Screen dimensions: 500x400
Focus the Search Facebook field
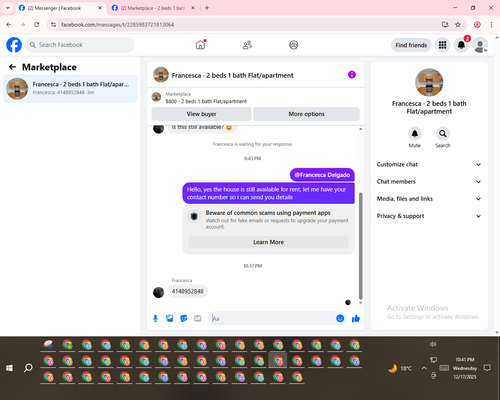(x=80, y=45)
